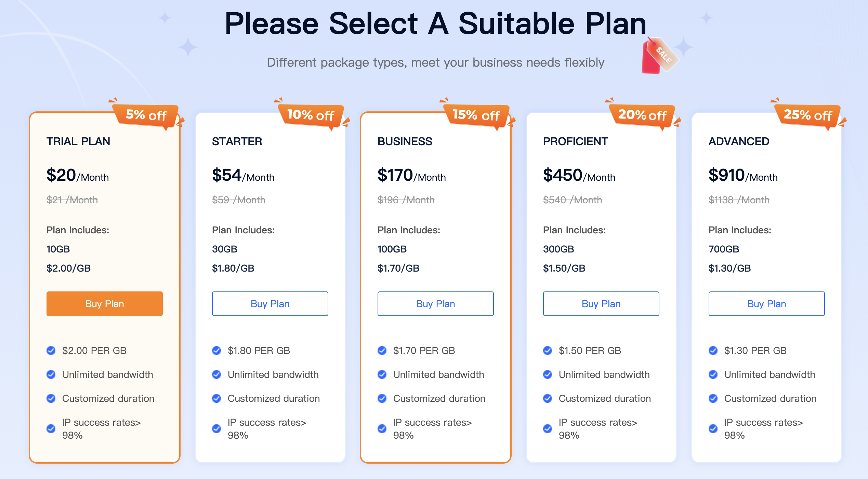
Task: Click the 5% off badge
Action: pos(146,115)
